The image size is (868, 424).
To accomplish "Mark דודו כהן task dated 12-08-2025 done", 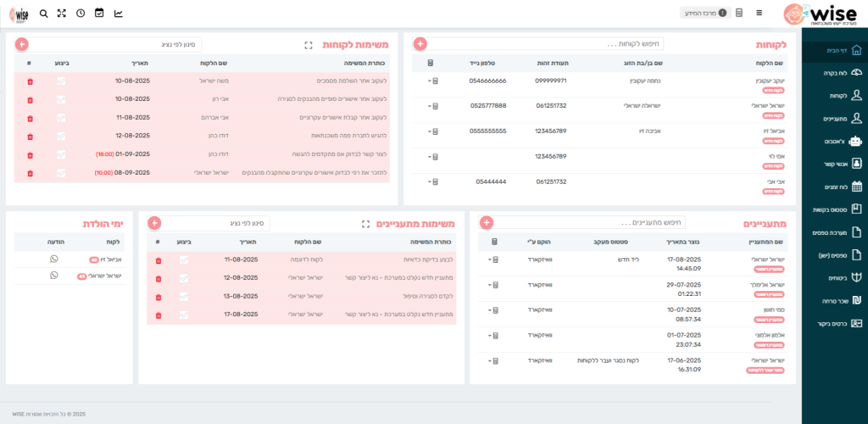I will pyautogui.click(x=61, y=136).
